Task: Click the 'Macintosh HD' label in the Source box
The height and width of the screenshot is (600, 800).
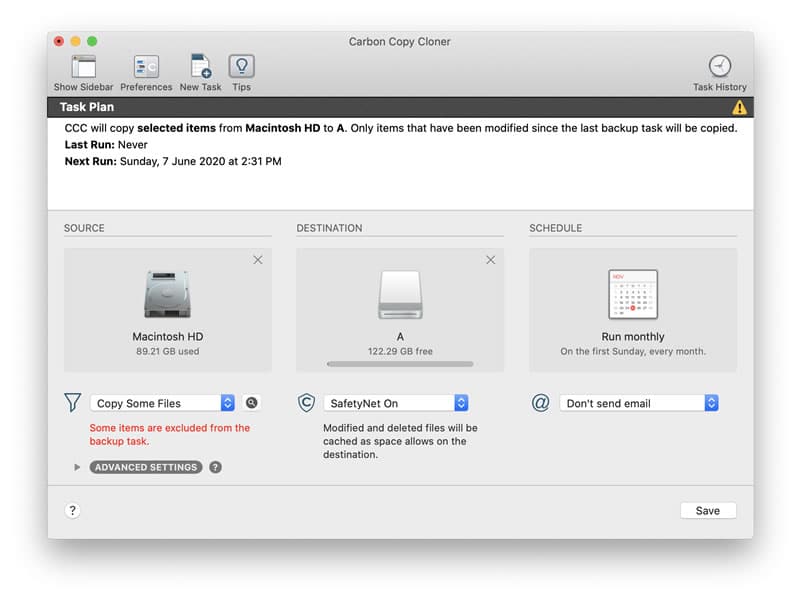Action: point(167,337)
